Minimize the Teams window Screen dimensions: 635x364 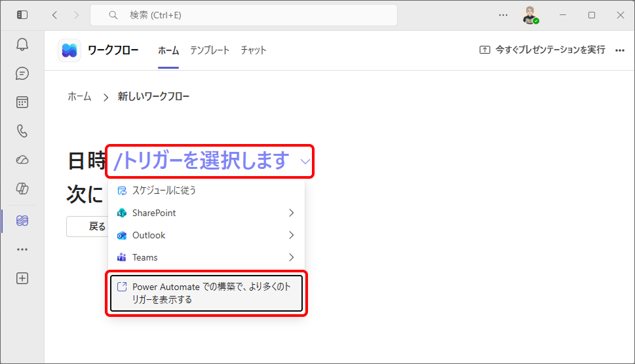(x=562, y=15)
